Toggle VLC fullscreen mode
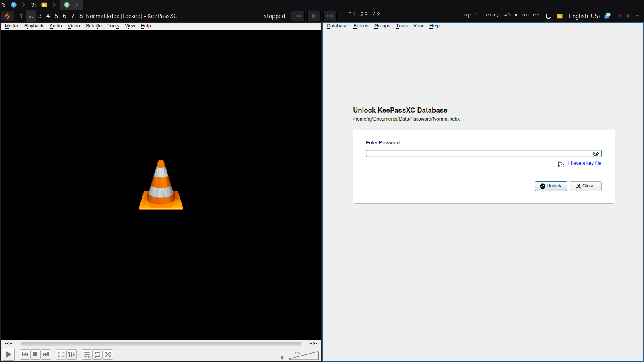The image size is (644, 362). coord(61,354)
